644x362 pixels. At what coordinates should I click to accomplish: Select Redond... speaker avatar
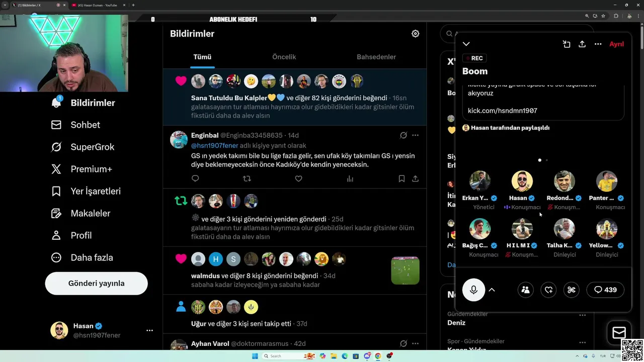point(565,182)
